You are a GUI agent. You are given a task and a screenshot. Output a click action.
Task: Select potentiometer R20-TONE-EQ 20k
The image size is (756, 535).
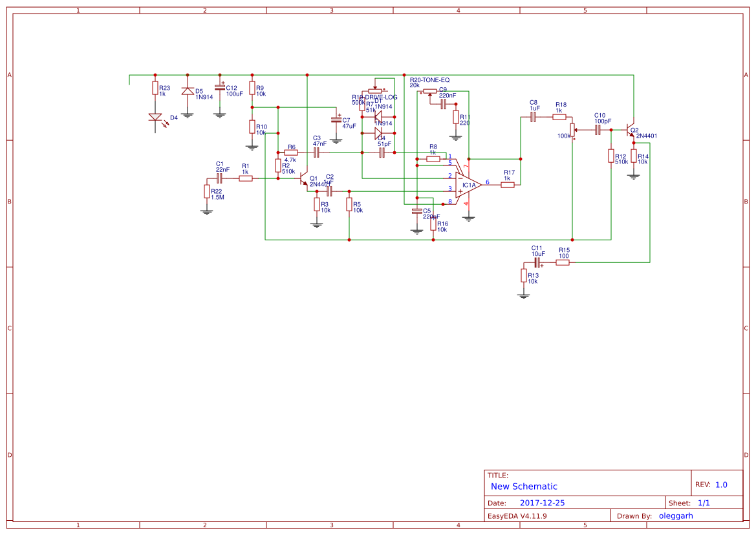coord(430,90)
